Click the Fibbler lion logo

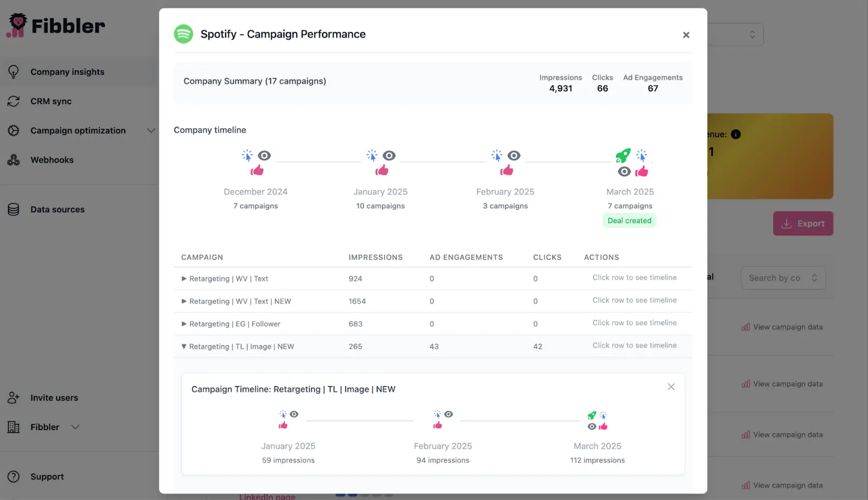pyautogui.click(x=17, y=25)
